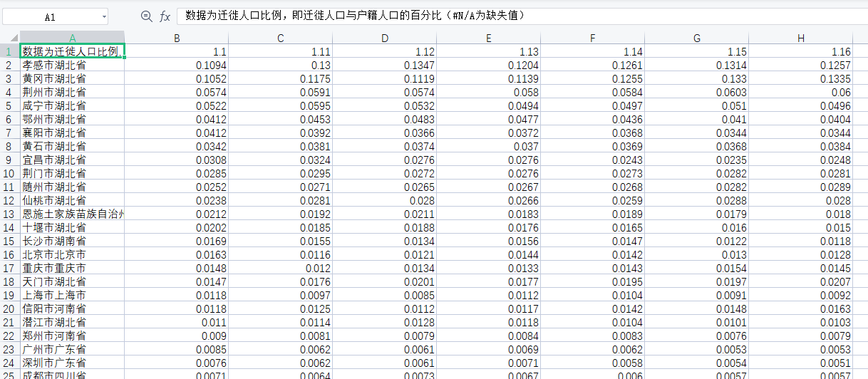Click cell 重庆市重庆市
The width and height of the screenshot is (868, 379).
click(72, 268)
